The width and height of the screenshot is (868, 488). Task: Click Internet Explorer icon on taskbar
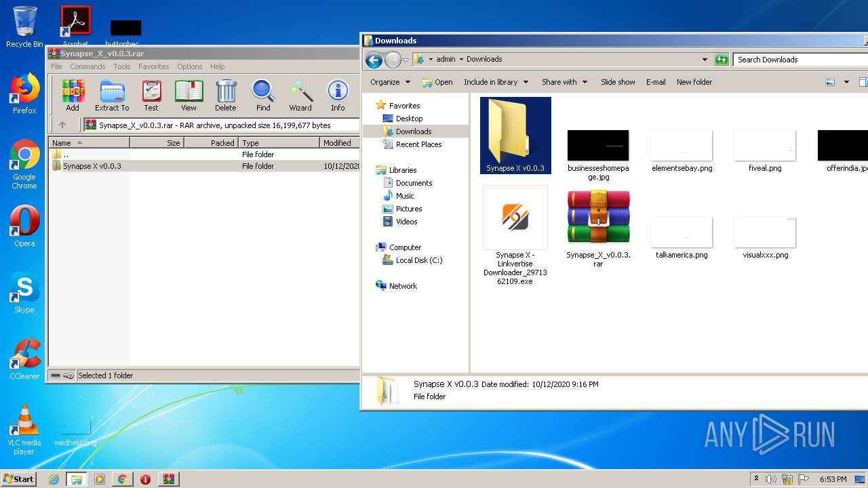pyautogui.click(x=54, y=479)
